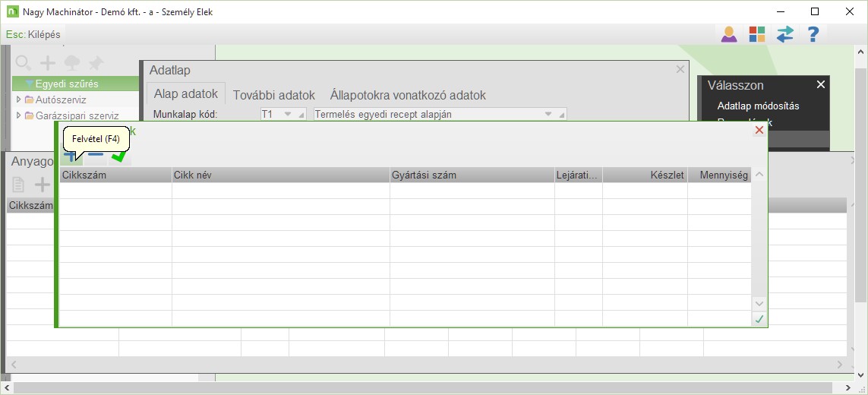This screenshot has height=395, width=868.
Task: Click the blue minus delete icon
Action: pos(95,156)
